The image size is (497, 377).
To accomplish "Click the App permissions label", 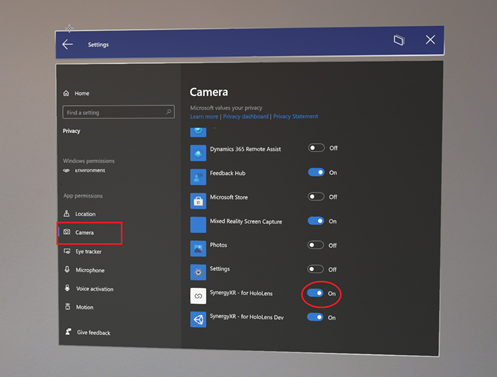I will point(83,196).
